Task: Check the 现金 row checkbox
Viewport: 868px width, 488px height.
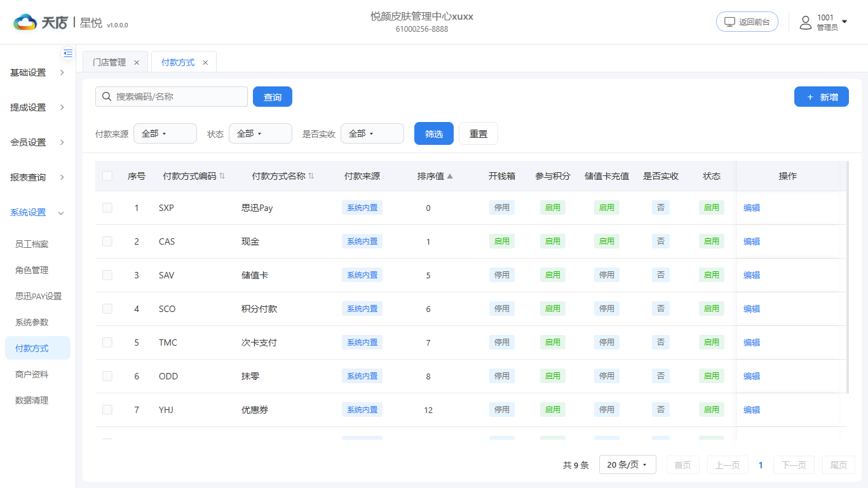Action: click(x=107, y=241)
